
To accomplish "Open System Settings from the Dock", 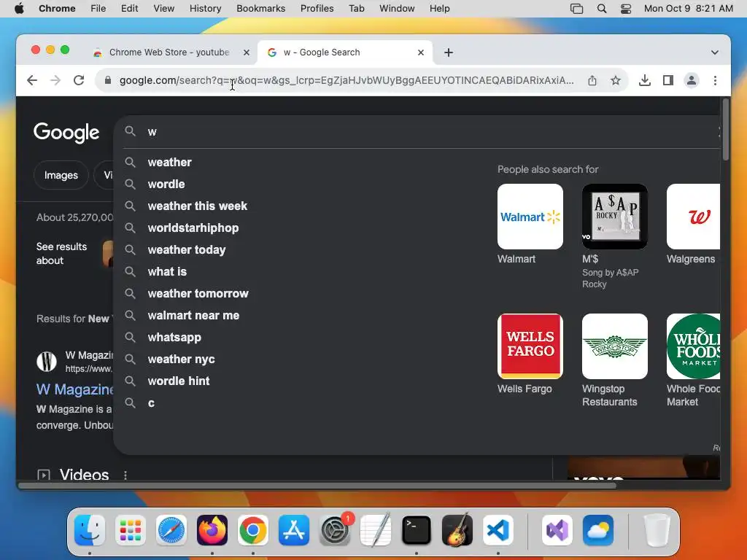I will [335, 530].
